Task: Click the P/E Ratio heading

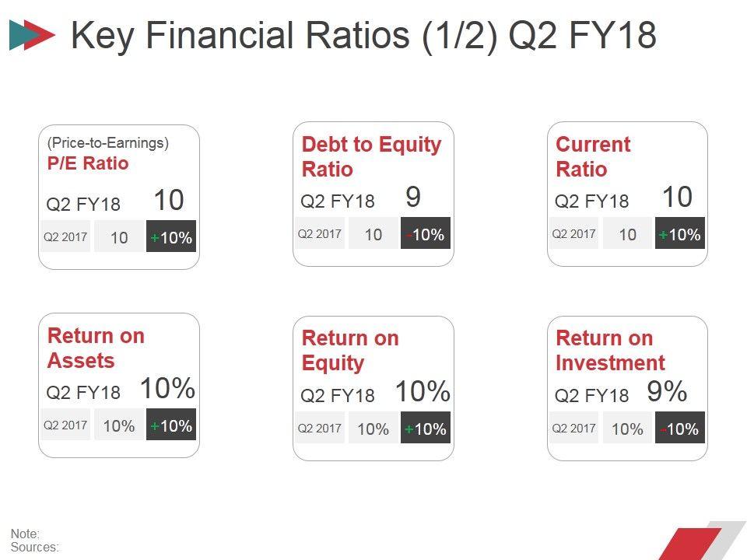Action: pos(88,163)
